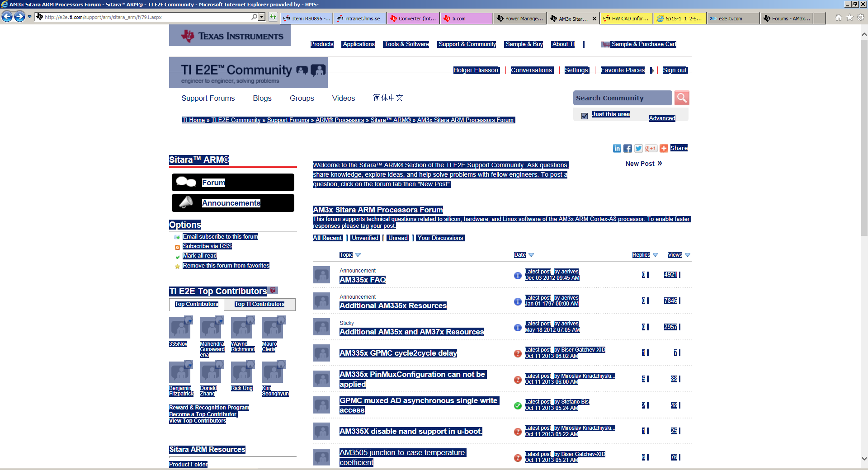Switch to the ti.com browser tab
Image resolution: width=868 pixels, height=470 pixels.
point(467,19)
